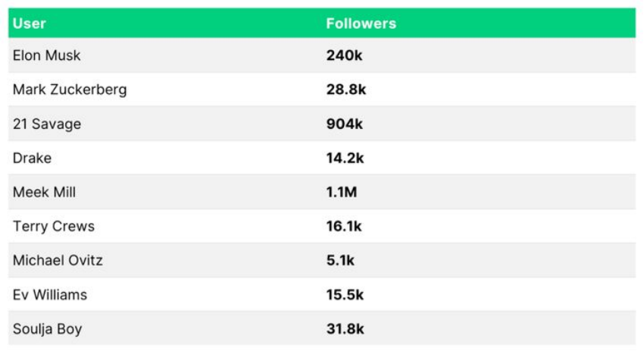Select the Michael Ovitz name cell

(58, 260)
